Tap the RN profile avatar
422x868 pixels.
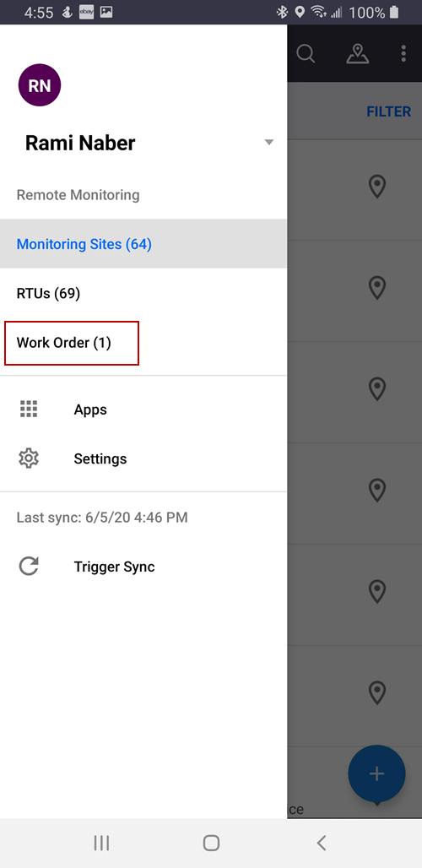[40, 85]
